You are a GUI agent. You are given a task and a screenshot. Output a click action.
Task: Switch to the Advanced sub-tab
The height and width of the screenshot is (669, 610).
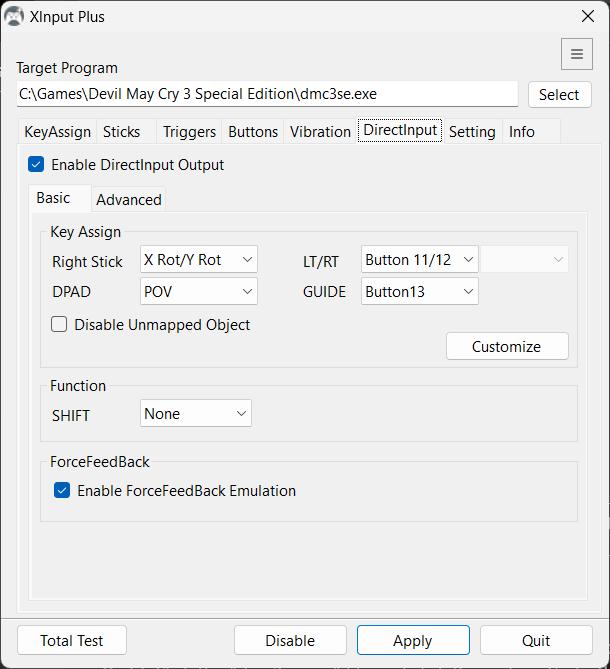point(128,200)
